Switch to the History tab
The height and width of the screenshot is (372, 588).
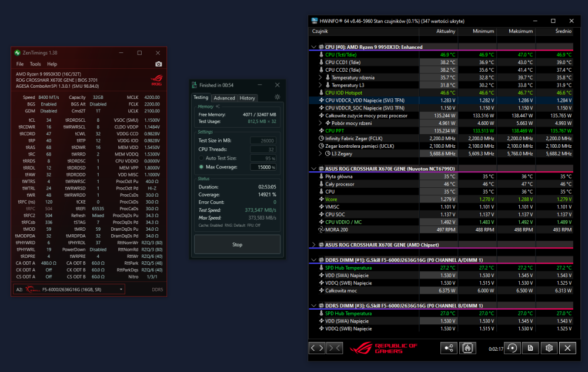click(247, 98)
